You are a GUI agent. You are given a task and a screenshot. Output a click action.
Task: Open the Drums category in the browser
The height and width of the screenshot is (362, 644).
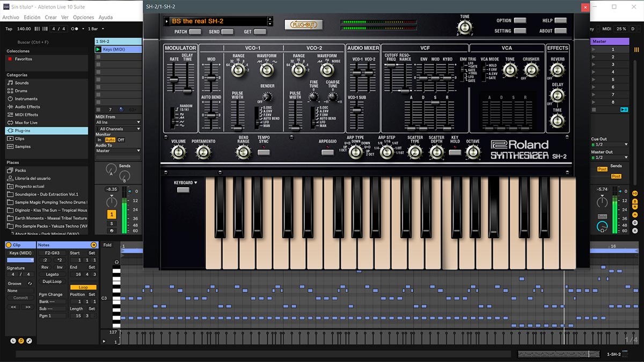pyautogui.click(x=46, y=91)
